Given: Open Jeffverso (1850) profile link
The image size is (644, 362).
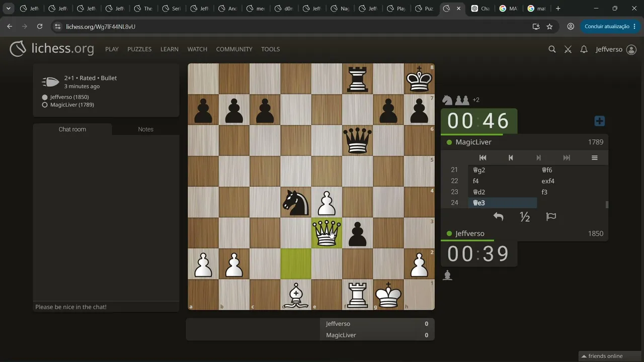Looking at the screenshot, I should 69,97.
